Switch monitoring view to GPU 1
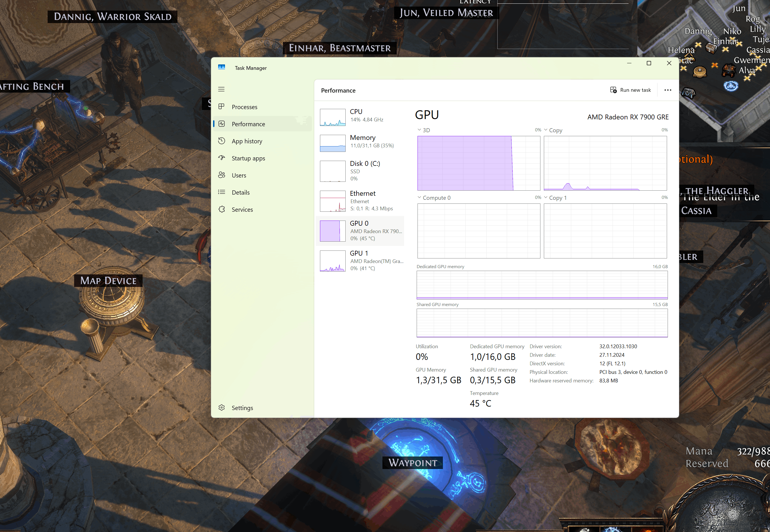The width and height of the screenshot is (770, 532). pos(360,260)
